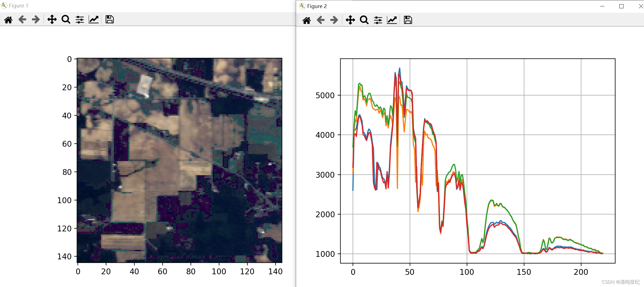Image resolution: width=644 pixels, height=287 pixels.
Task: Select the forward arrow in Figure 2 toolbar
Action: point(334,20)
